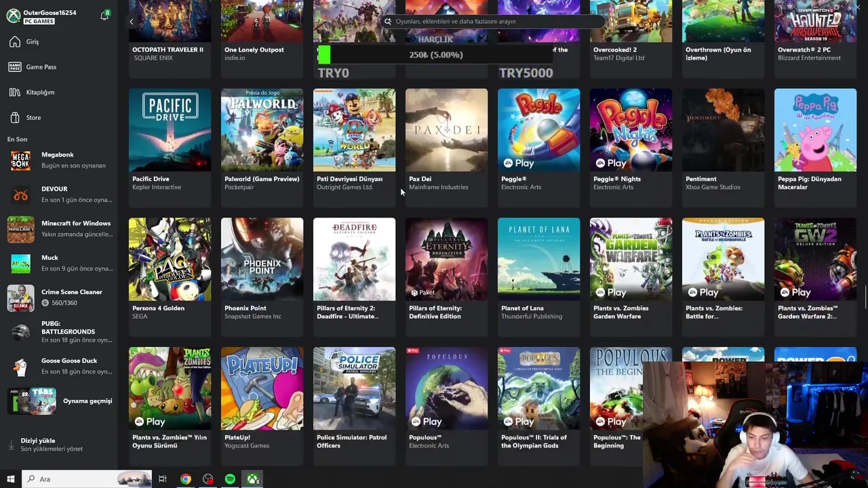
Task: Click the back arrow at top
Action: click(132, 22)
